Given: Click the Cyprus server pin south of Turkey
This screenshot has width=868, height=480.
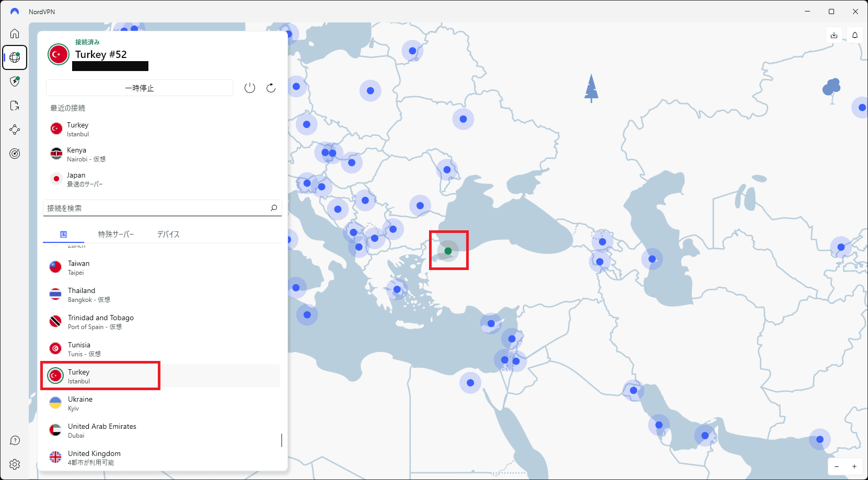Looking at the screenshot, I should tap(491, 323).
